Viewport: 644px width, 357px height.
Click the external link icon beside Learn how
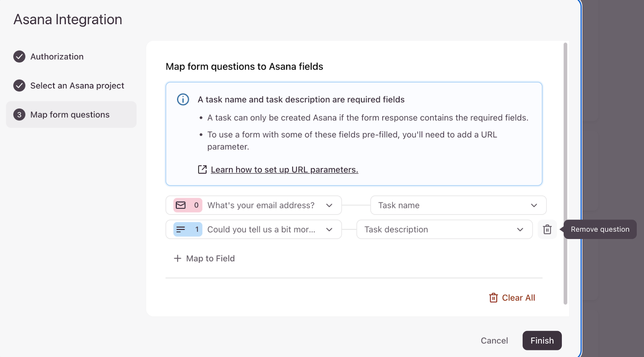pos(202,170)
